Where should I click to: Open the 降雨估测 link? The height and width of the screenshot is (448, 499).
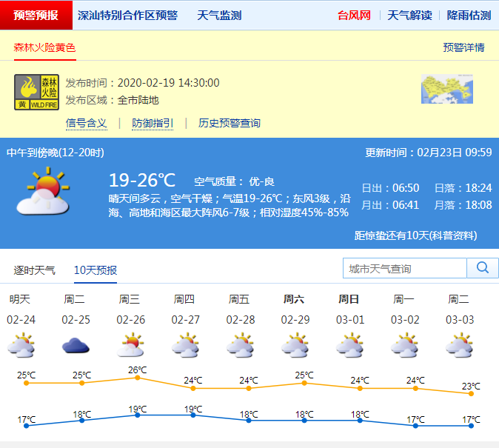tap(469, 15)
